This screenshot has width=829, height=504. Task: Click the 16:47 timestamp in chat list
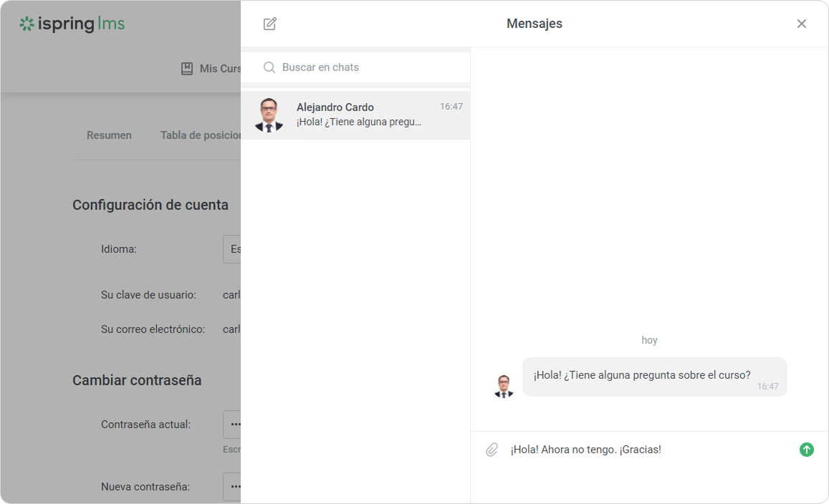(x=451, y=107)
